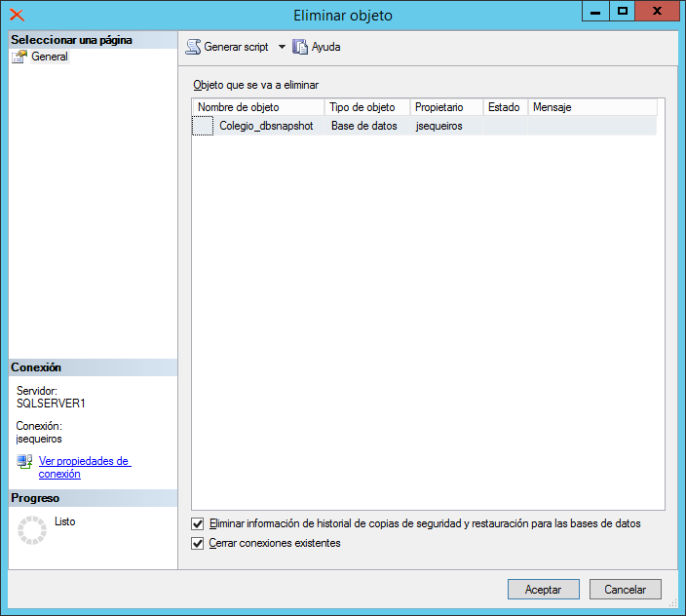Click the jsequeiros connection text
Viewport: 686px width, 616px height.
click(x=39, y=439)
